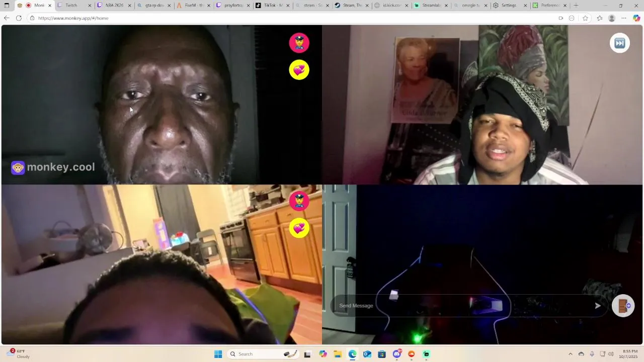Open Streamlabs app from taskbar

point(426,354)
